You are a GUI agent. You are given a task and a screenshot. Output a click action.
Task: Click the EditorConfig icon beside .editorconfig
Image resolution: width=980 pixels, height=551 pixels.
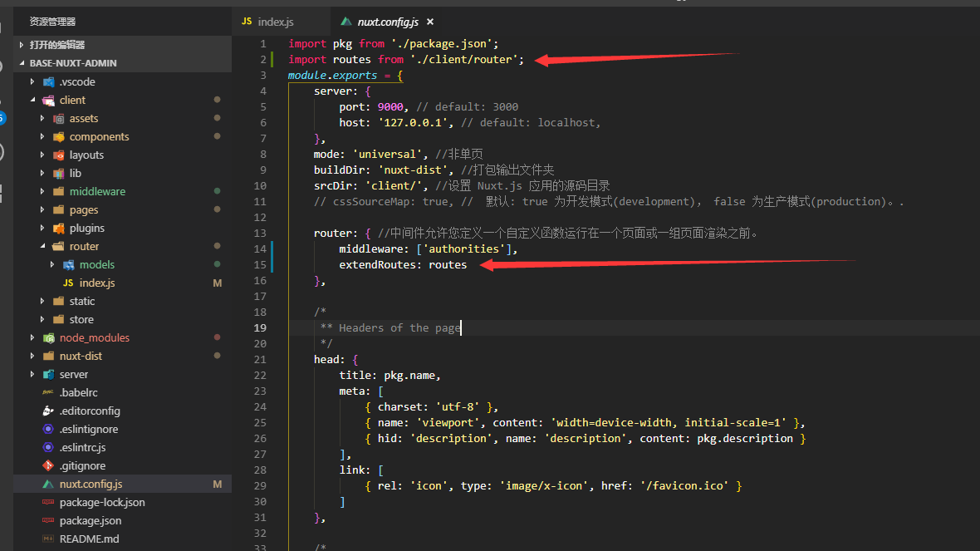point(47,411)
